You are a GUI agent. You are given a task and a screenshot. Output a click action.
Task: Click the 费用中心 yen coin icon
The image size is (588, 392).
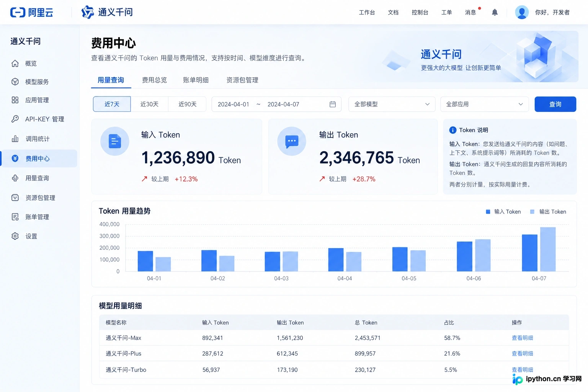15,158
